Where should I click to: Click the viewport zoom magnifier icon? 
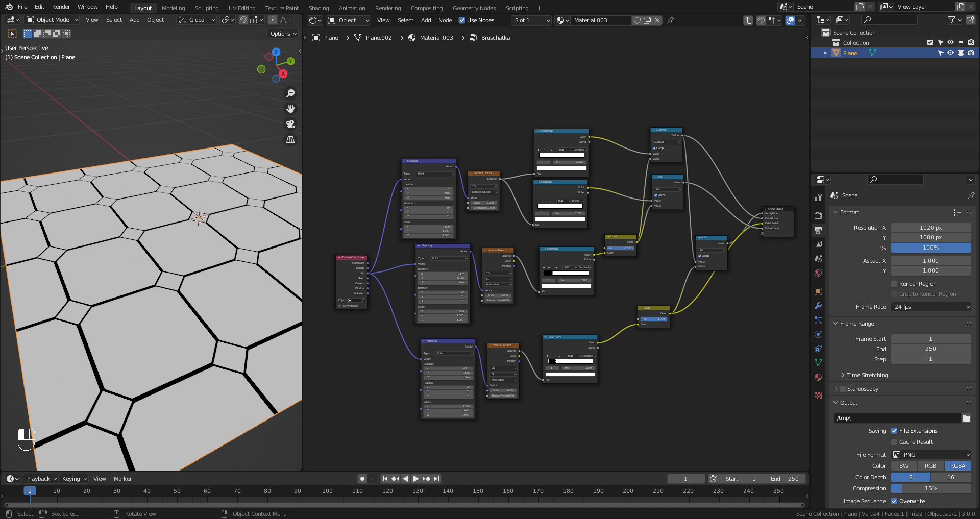(x=290, y=93)
